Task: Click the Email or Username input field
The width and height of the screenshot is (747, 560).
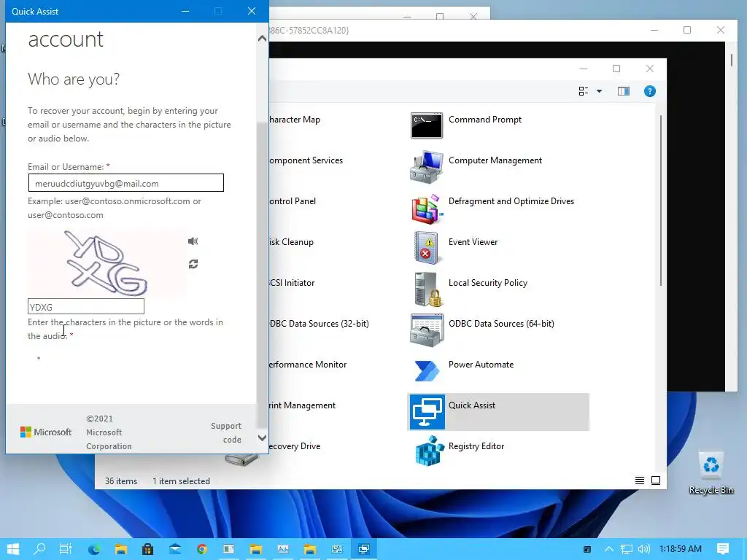Action: 125,183
